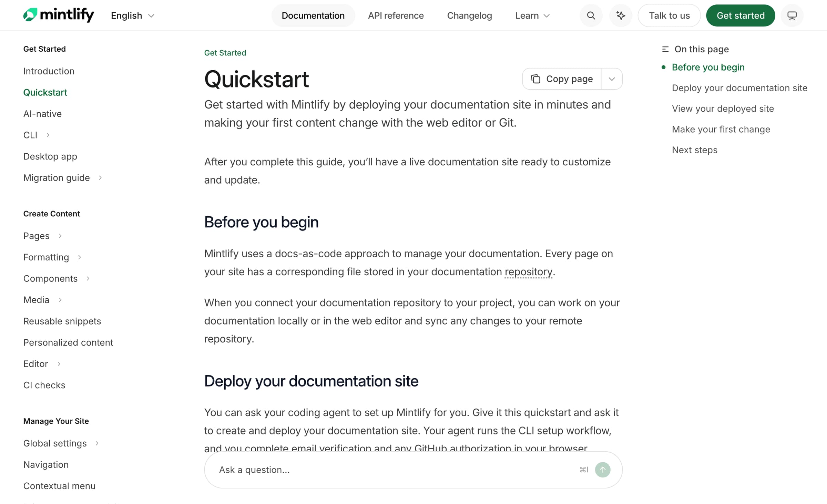This screenshot has height=504, width=827.
Task: Click the Get Started breadcrumb
Action: 225,53
